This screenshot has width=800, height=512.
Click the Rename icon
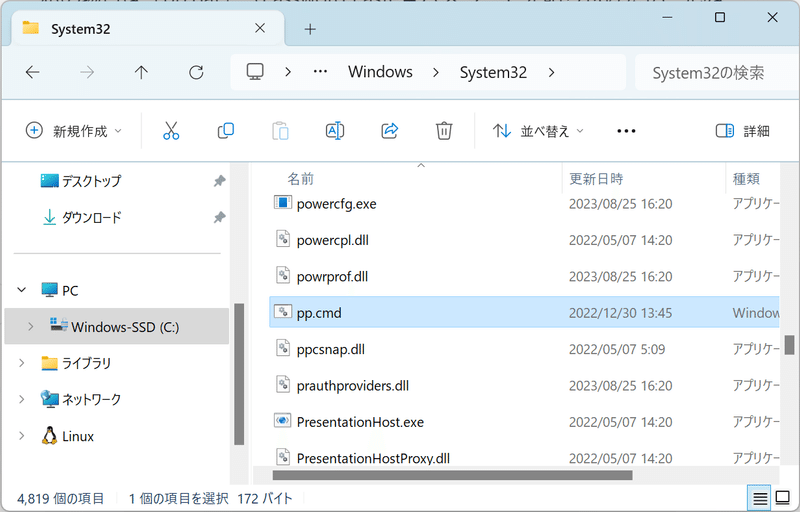tap(335, 131)
